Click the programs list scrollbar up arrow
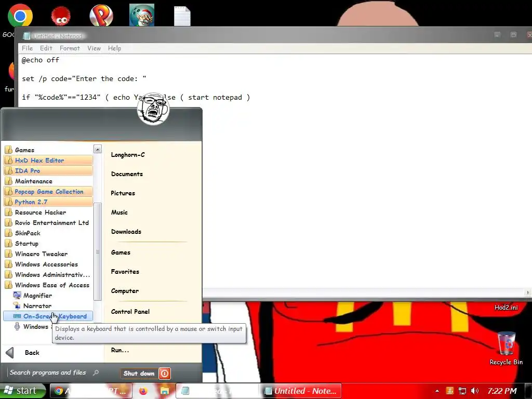This screenshot has width=532, height=399. pyautogui.click(x=98, y=149)
